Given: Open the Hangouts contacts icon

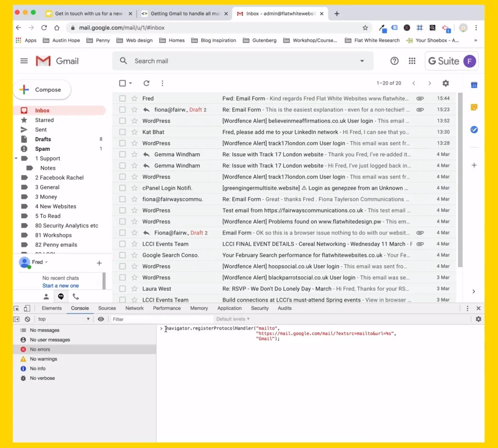Looking at the screenshot, I should (46, 297).
